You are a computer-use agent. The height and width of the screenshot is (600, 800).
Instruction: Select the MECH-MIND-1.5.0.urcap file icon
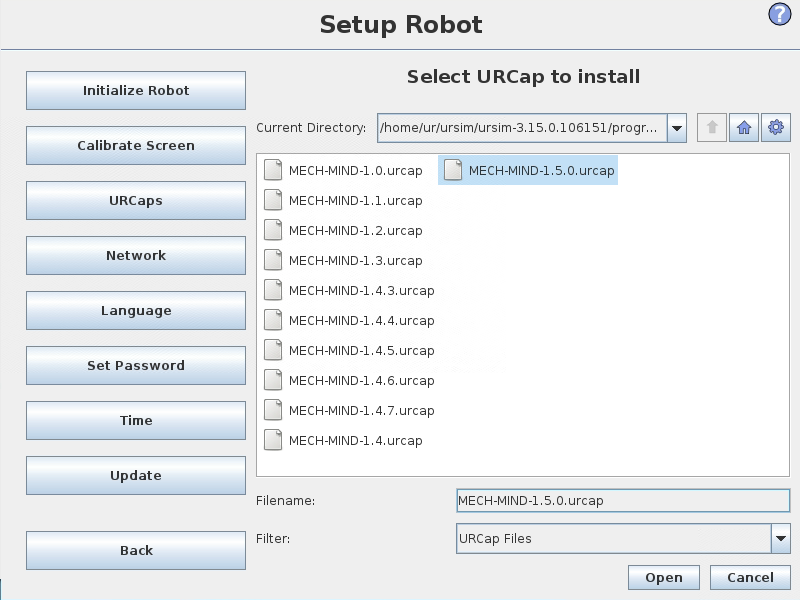(x=453, y=171)
